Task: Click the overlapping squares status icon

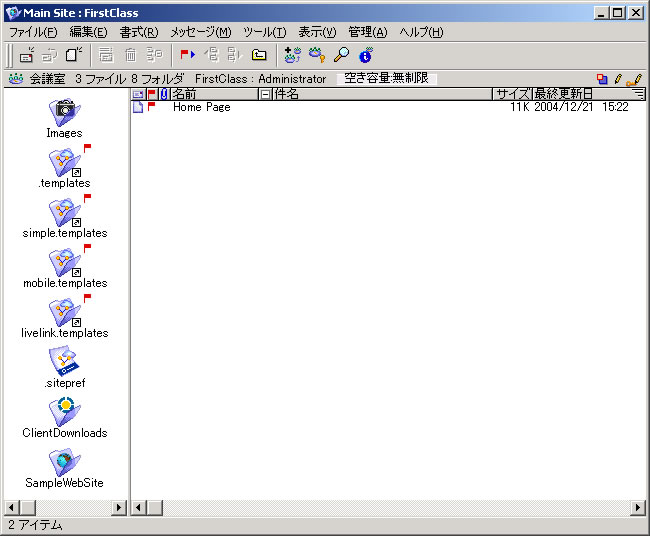Action: coord(602,79)
